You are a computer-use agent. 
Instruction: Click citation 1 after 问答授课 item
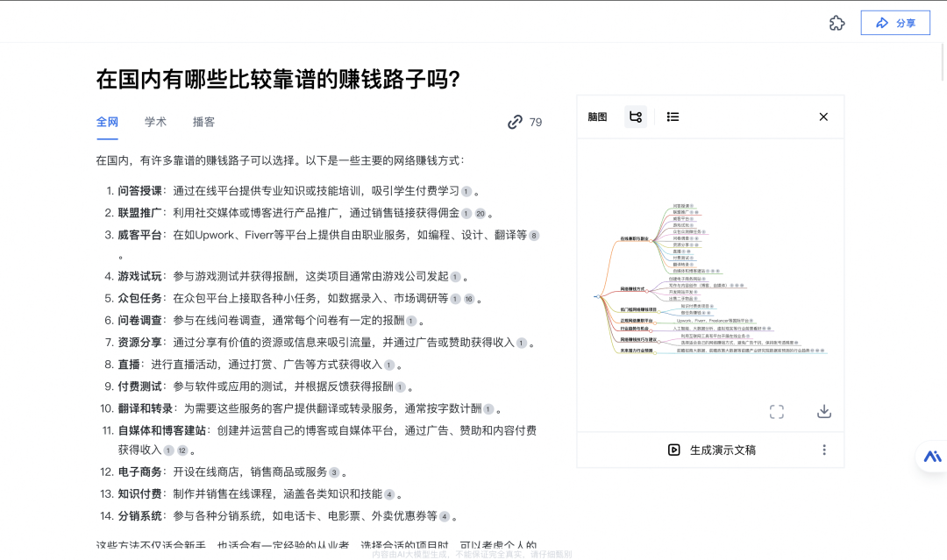pos(466,191)
